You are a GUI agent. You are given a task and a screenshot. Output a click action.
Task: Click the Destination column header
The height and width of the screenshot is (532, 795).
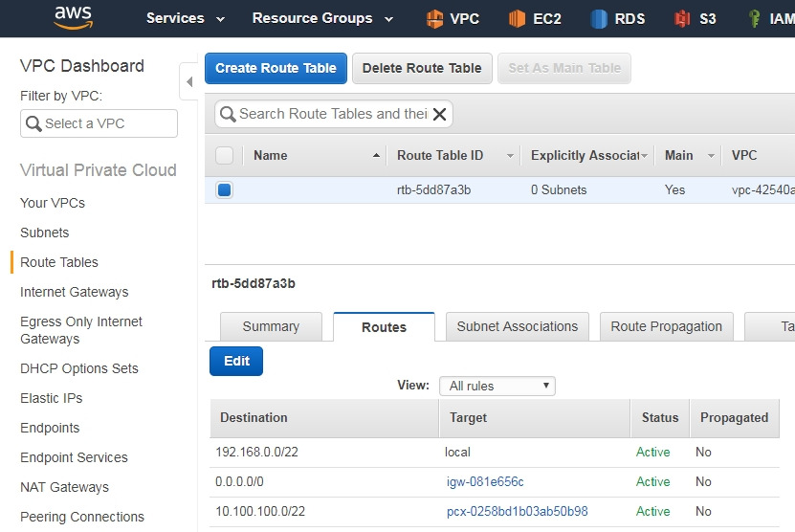point(324,418)
